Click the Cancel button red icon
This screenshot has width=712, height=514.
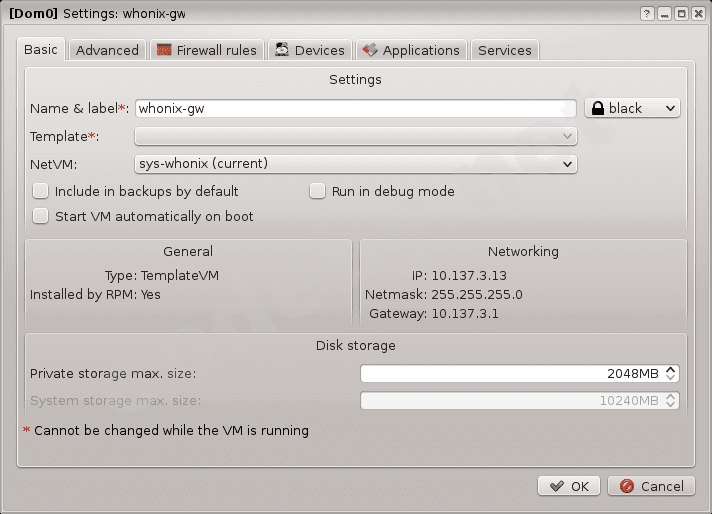point(627,486)
